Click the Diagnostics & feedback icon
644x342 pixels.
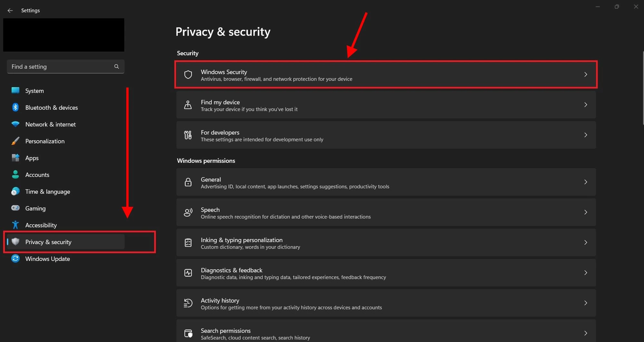pos(188,273)
